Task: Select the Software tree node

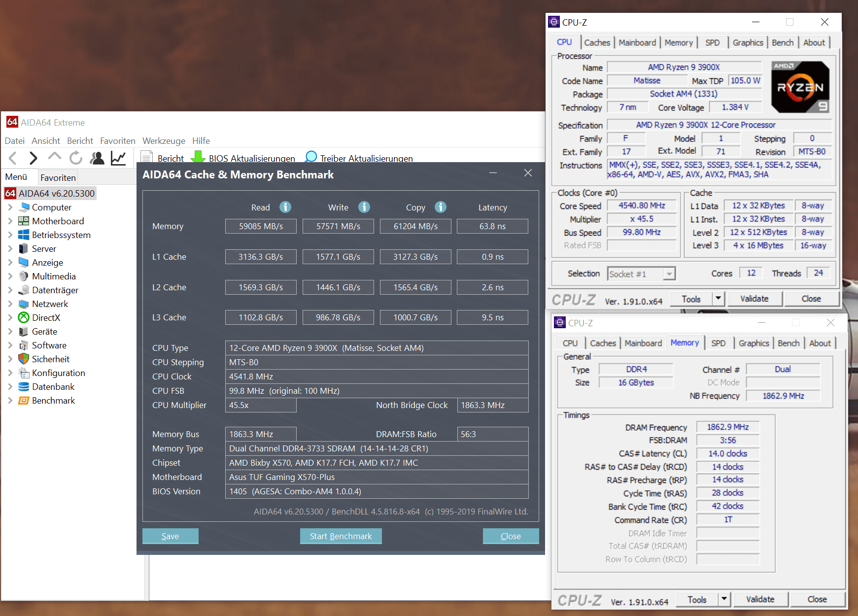Action: [49, 345]
